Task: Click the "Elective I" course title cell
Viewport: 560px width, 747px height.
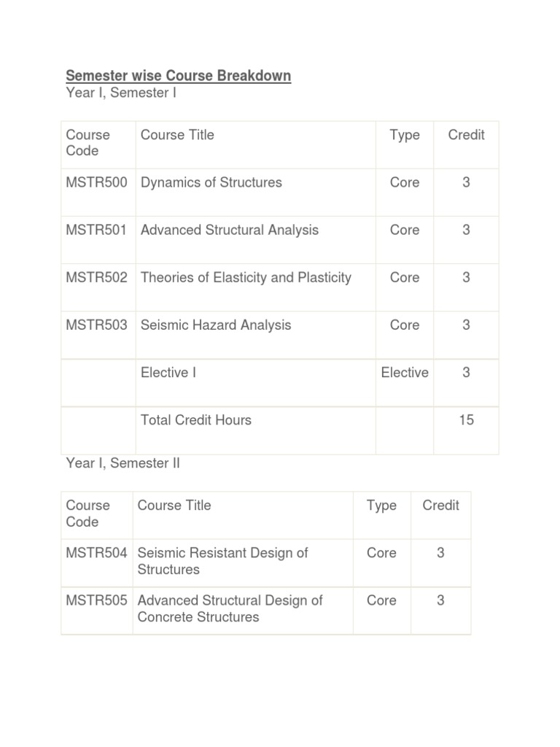Action: pos(168,373)
